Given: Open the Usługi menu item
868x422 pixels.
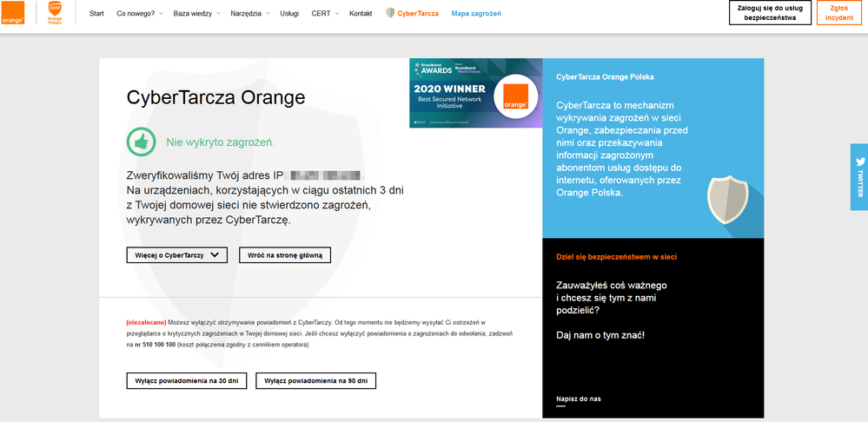Looking at the screenshot, I should tap(289, 14).
